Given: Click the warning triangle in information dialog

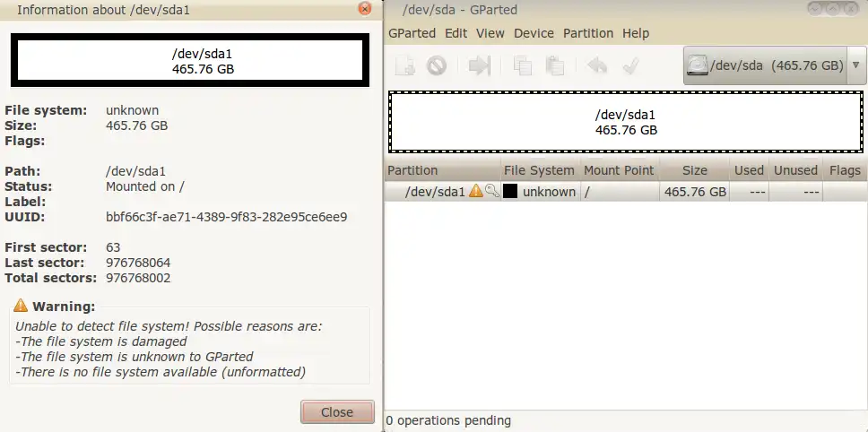Looking at the screenshot, I should pos(21,306).
